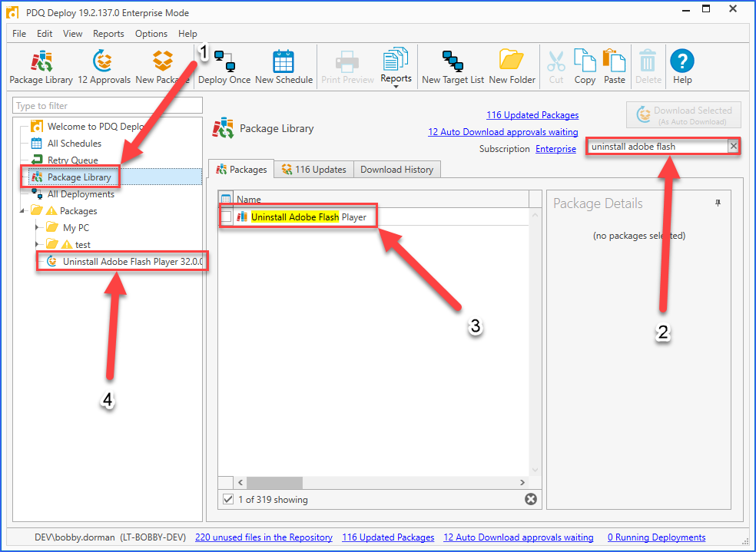Image resolution: width=756 pixels, height=552 pixels.
Task: Clear the search box with X
Action: [x=734, y=146]
